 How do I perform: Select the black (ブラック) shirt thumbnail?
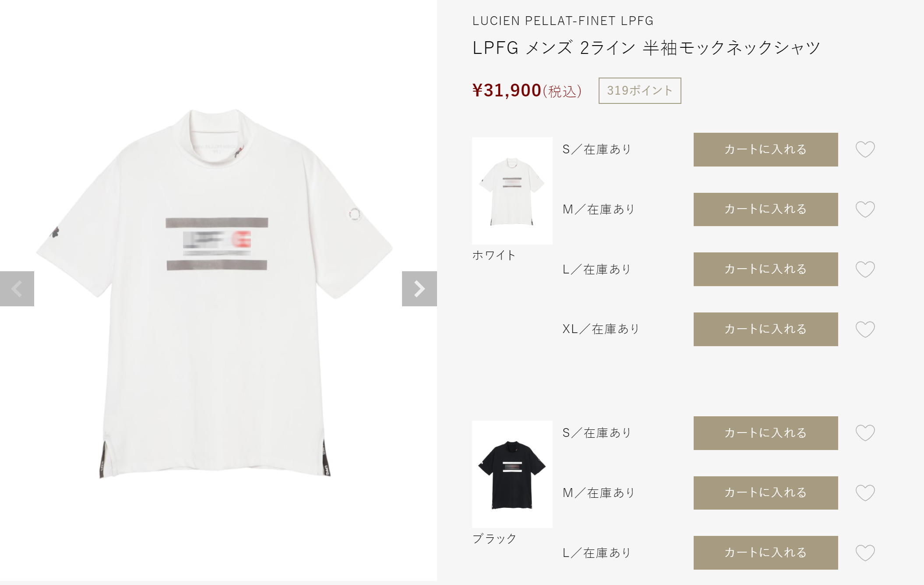point(512,474)
